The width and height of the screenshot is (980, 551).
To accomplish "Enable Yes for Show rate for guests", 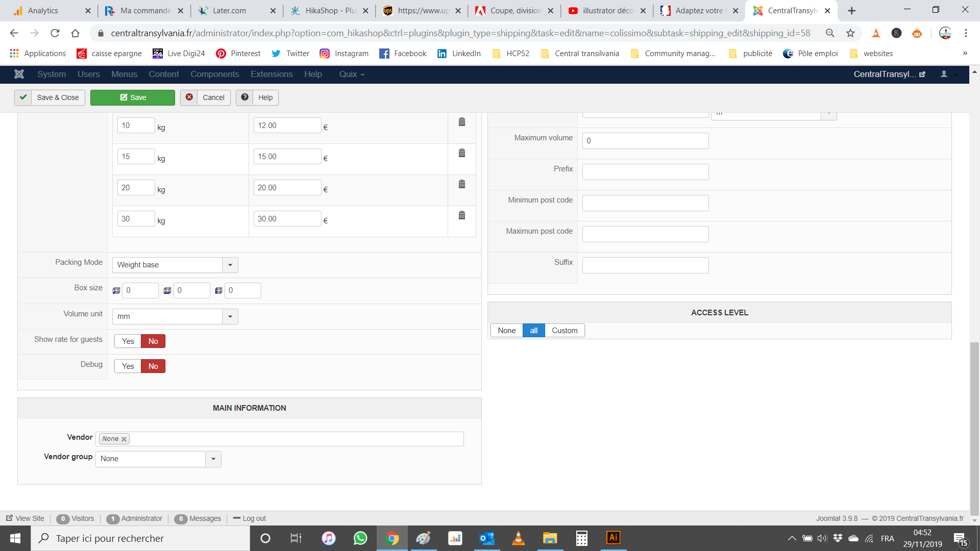I will click(128, 341).
